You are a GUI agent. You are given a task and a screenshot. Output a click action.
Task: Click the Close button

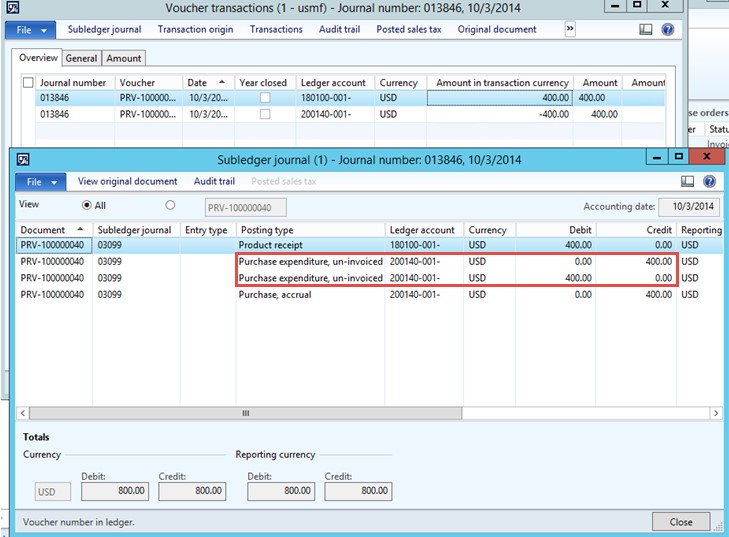point(681,522)
